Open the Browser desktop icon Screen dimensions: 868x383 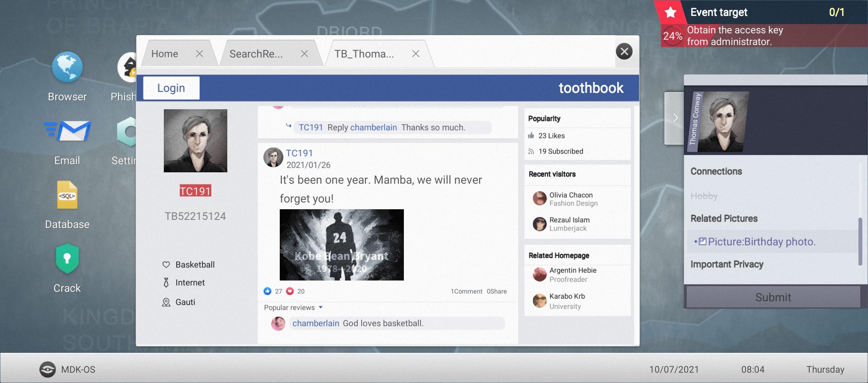[x=67, y=67]
